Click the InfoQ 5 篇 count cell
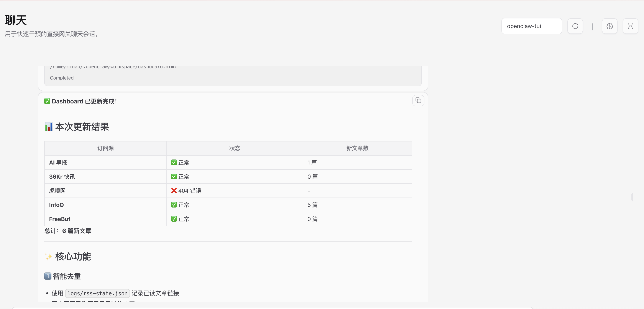This screenshot has width=644, height=309. coord(357,205)
